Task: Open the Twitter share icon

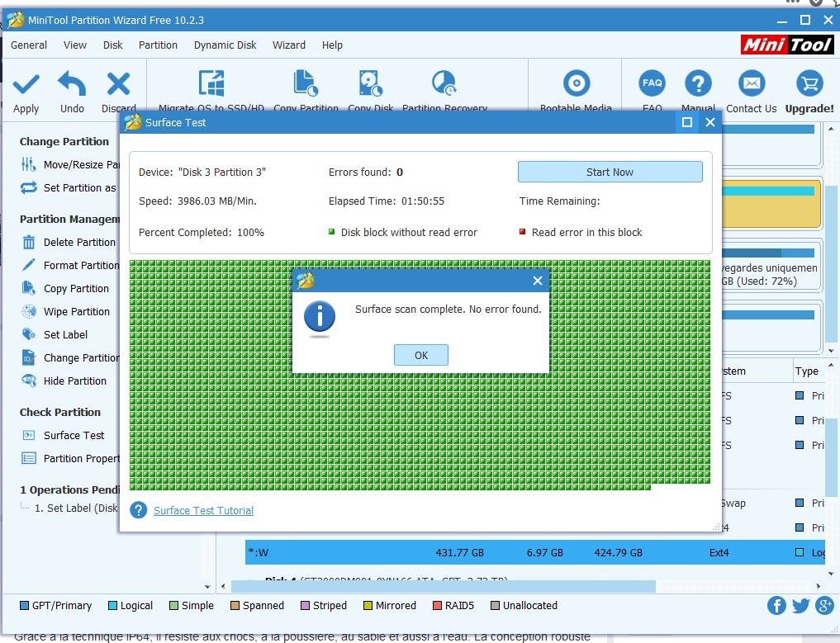Action: pyautogui.click(x=800, y=606)
